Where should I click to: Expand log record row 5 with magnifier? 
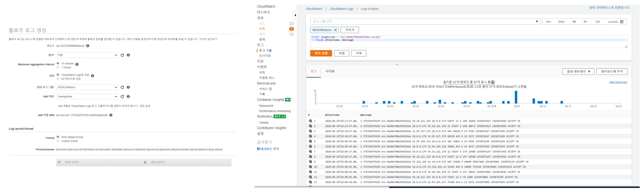click(310, 141)
